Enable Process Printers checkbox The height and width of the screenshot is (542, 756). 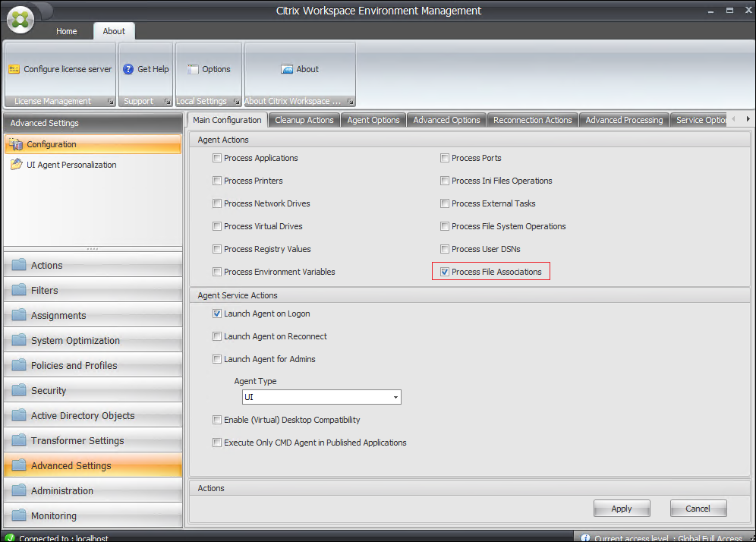pos(217,181)
